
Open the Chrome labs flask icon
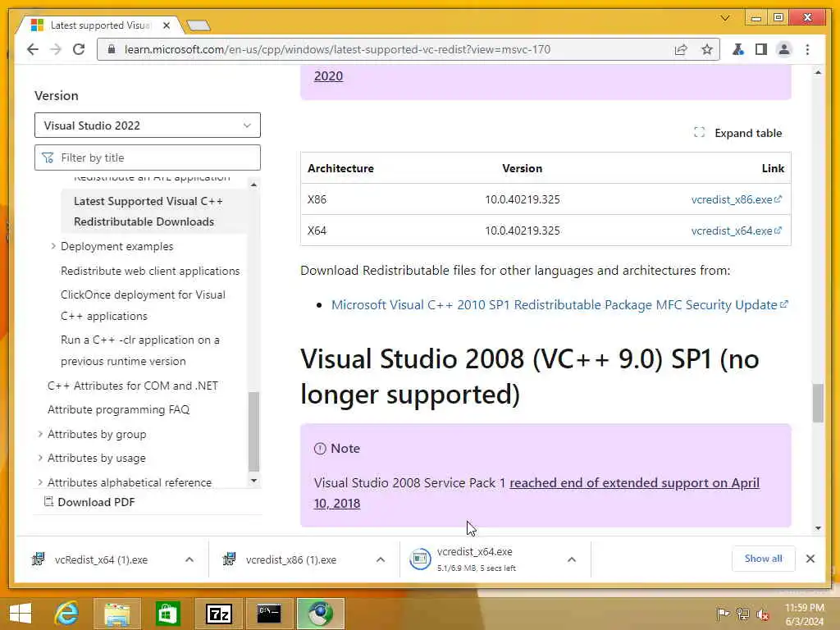(738, 50)
